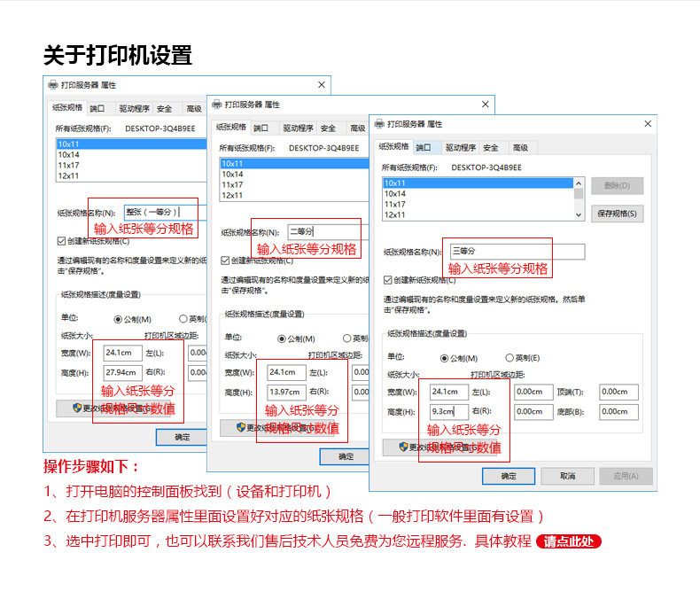Select 10x14 in front dialog paper list

pos(478,194)
